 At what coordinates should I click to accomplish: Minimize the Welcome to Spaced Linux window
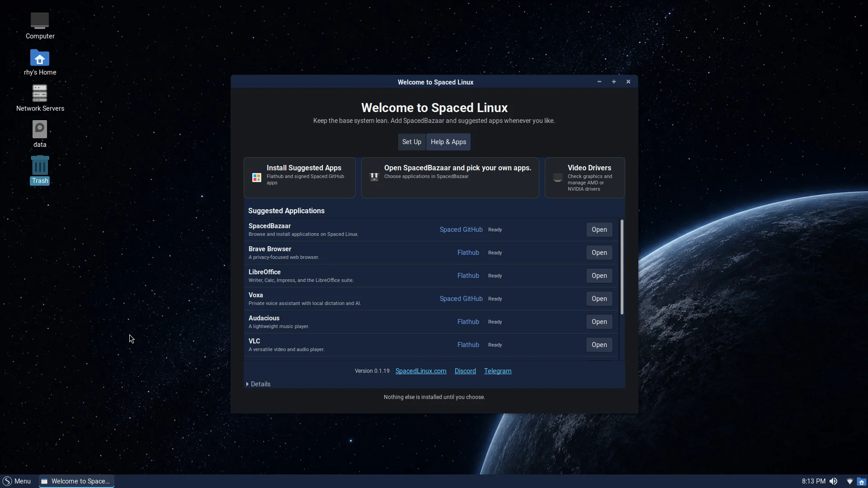(x=599, y=82)
